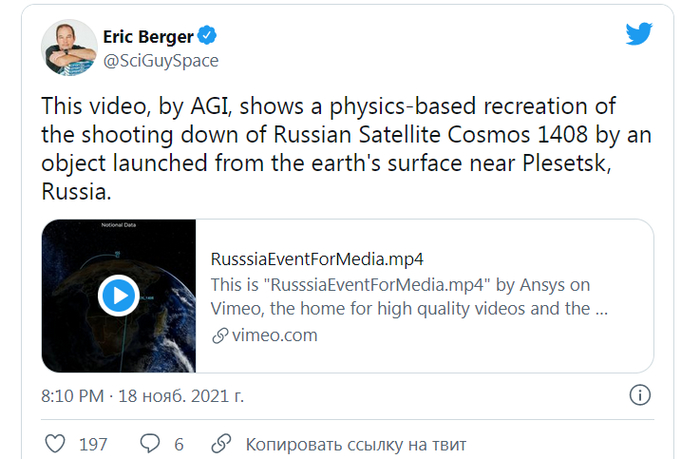Image resolution: width=700 pixels, height=459 pixels.
Task: Open the tweet info circle icon
Action: (640, 395)
